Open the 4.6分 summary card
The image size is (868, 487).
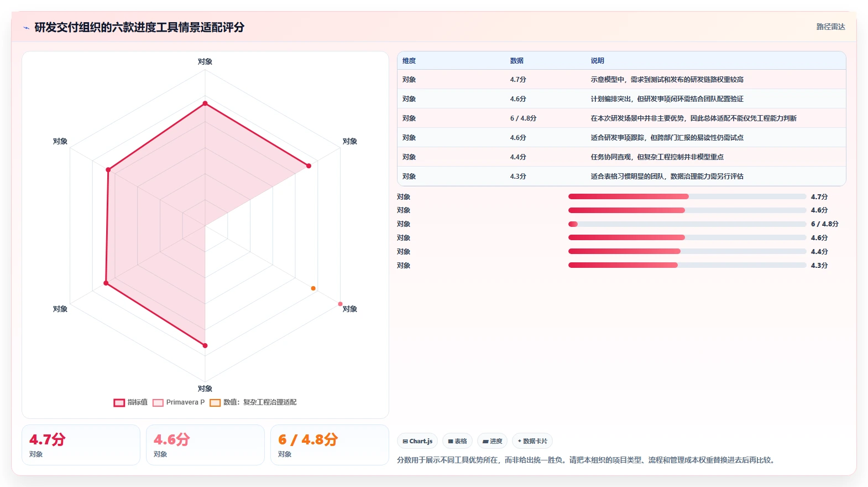pos(205,445)
